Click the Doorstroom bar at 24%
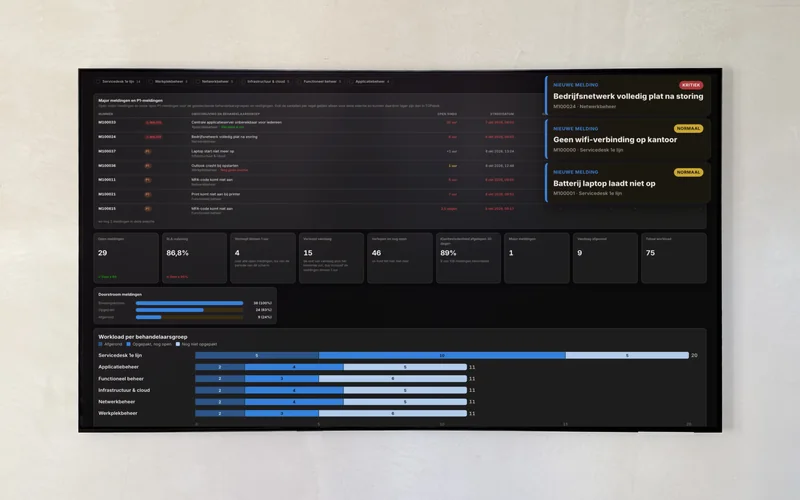800x500 pixels. point(148,317)
